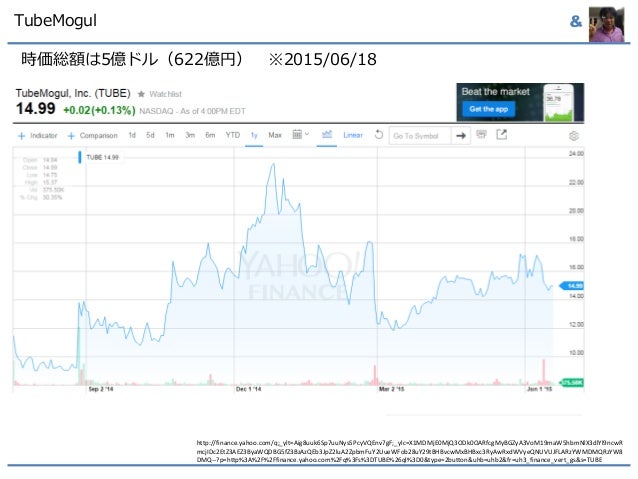Image resolution: width=638 pixels, height=479 pixels.
Task: Click the Sep 2 '14 axis label
Action: [101, 389]
